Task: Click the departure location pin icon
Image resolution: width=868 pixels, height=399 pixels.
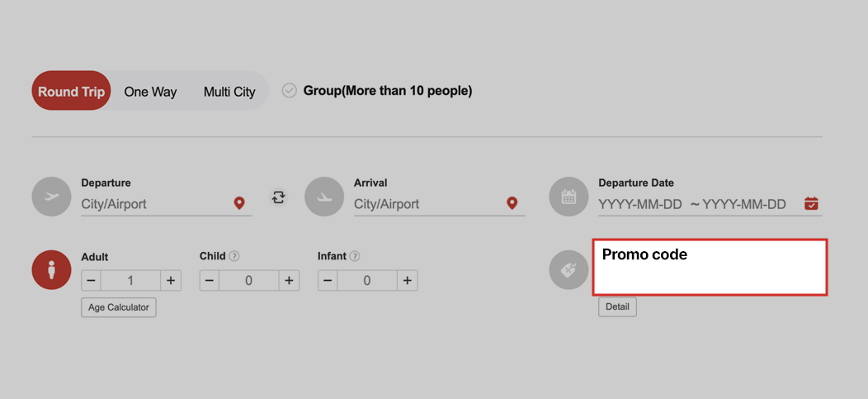Action: tap(239, 203)
